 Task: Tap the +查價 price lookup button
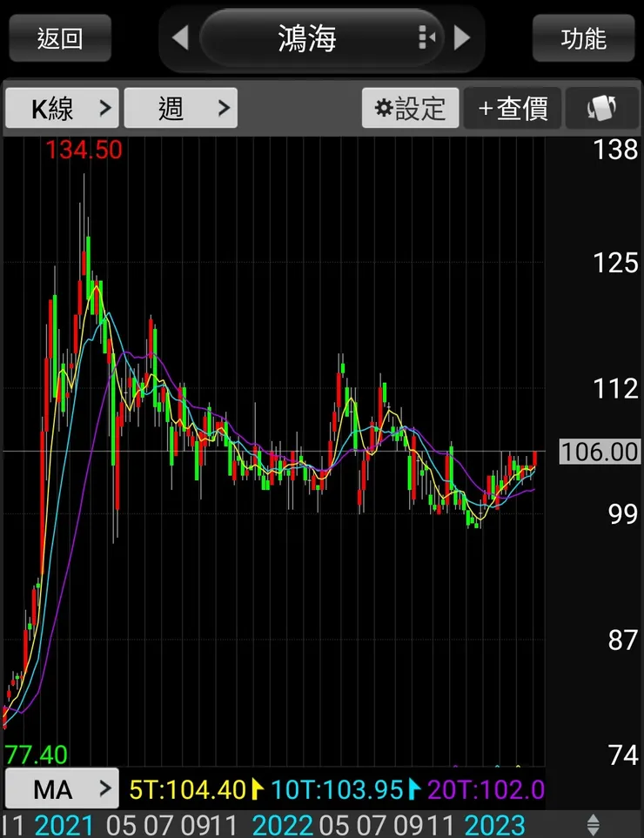point(512,108)
